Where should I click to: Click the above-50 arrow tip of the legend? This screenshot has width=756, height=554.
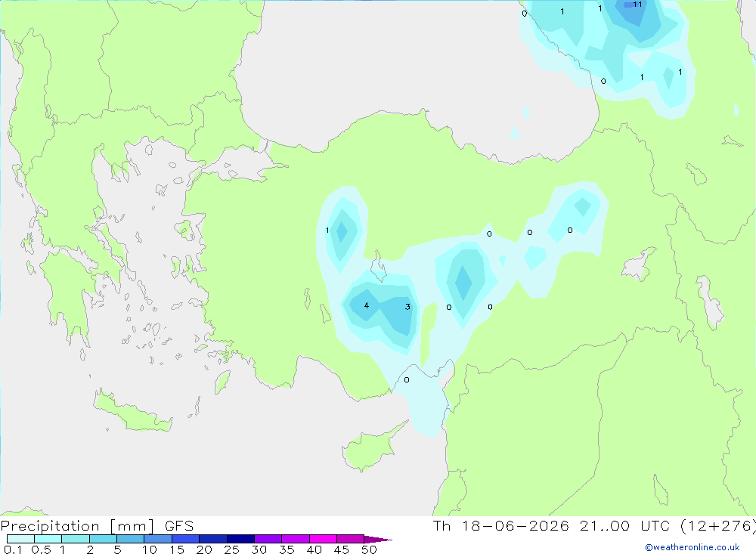click(378, 540)
